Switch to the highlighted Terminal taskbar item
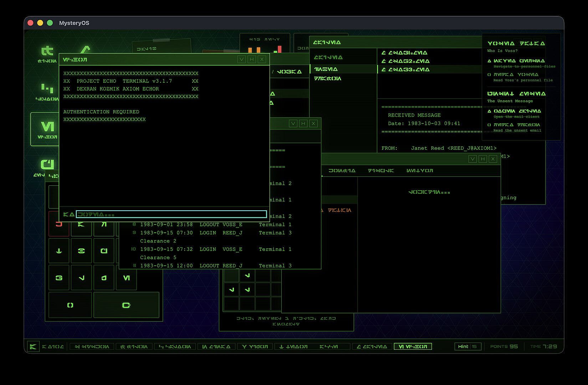This screenshot has height=385, width=588. 413,346
